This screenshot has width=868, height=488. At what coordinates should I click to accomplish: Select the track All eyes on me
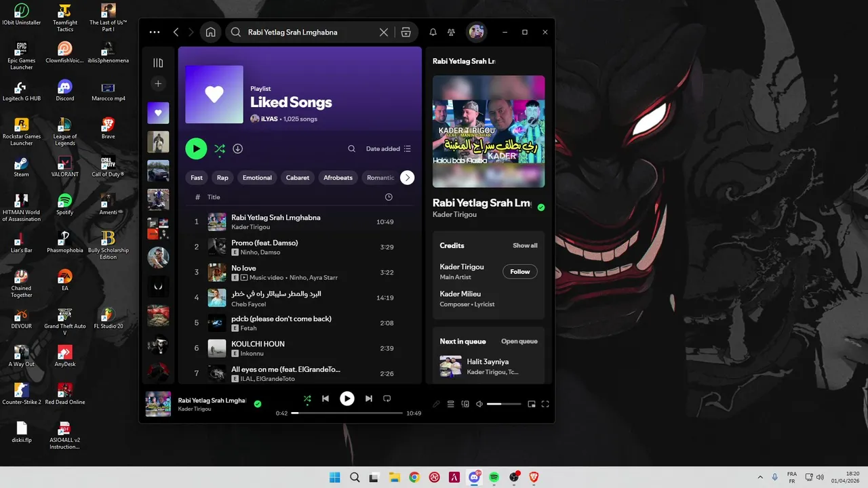pos(300,373)
